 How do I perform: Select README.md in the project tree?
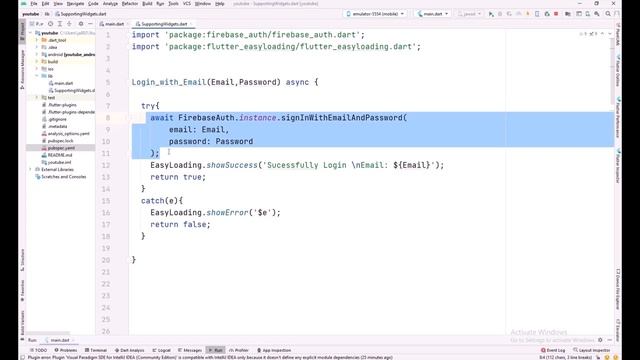click(x=57, y=155)
